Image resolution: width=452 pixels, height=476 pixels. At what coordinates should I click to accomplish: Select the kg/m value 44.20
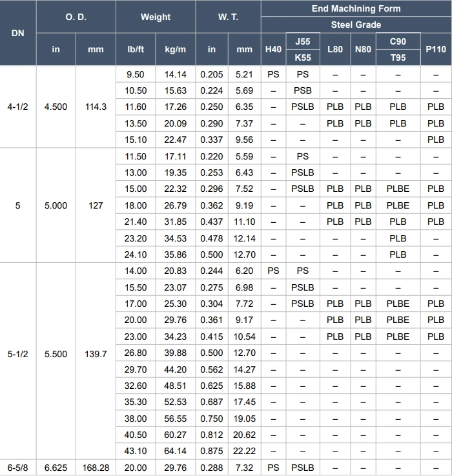176,369
